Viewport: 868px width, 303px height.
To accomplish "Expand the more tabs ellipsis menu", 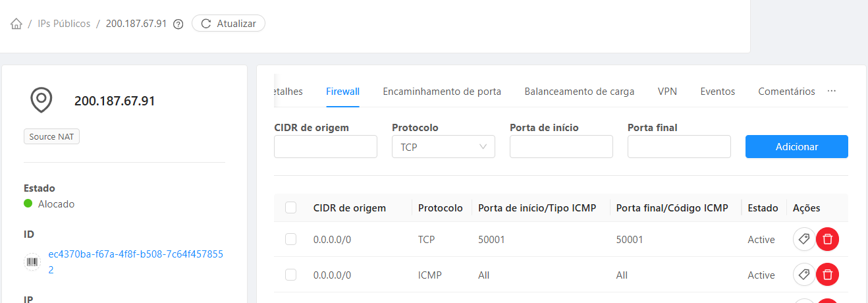I will tap(832, 92).
